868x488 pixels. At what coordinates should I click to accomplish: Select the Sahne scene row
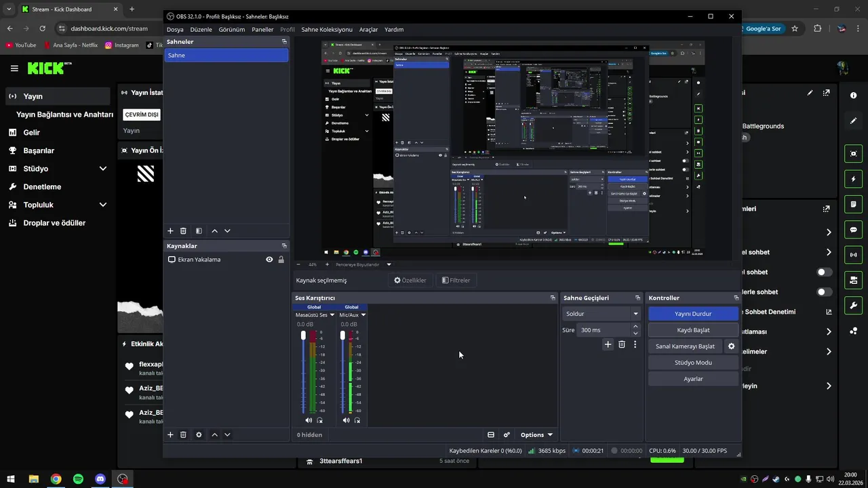pos(226,55)
